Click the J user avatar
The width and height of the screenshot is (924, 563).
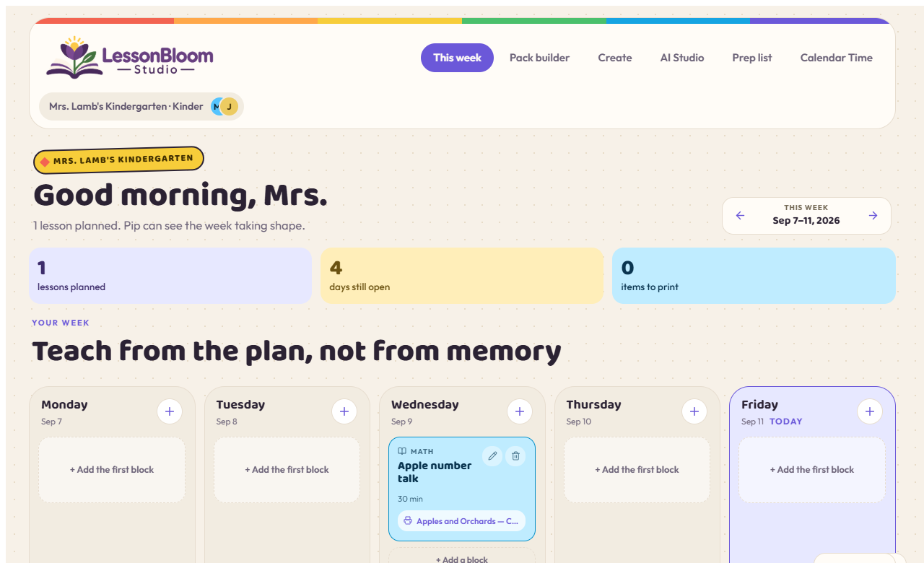pos(229,107)
